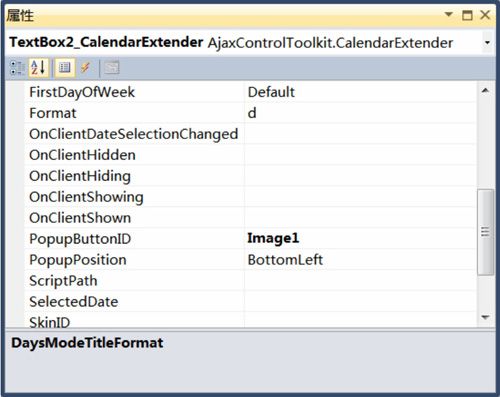
Task: Maximize the properties panel
Action: (467, 15)
